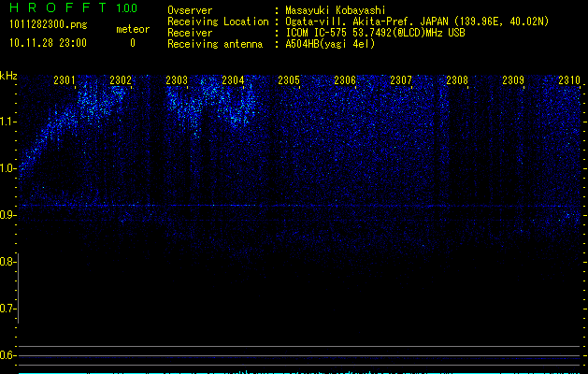Select the A504HB(yagi 4el) antenna text
Screen dimensions: 588x374
tap(330, 44)
